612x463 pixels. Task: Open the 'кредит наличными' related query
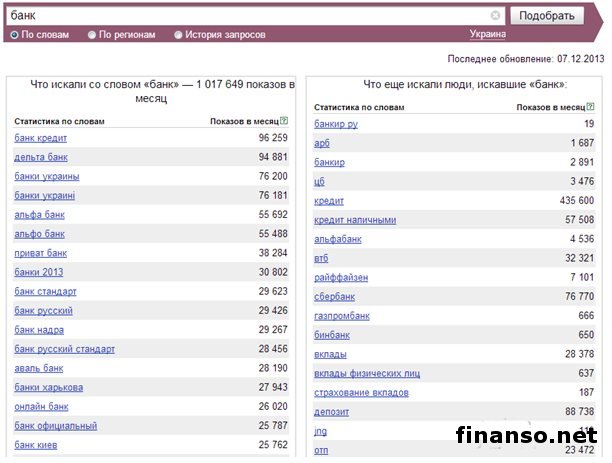pos(355,220)
